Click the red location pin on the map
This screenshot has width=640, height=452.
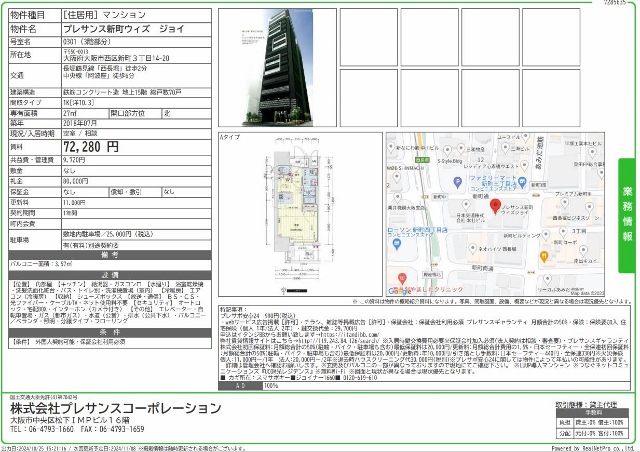[x=495, y=206]
